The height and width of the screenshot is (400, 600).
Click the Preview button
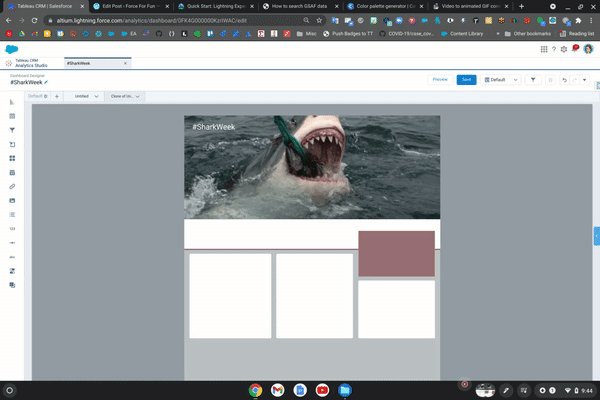pyautogui.click(x=439, y=79)
